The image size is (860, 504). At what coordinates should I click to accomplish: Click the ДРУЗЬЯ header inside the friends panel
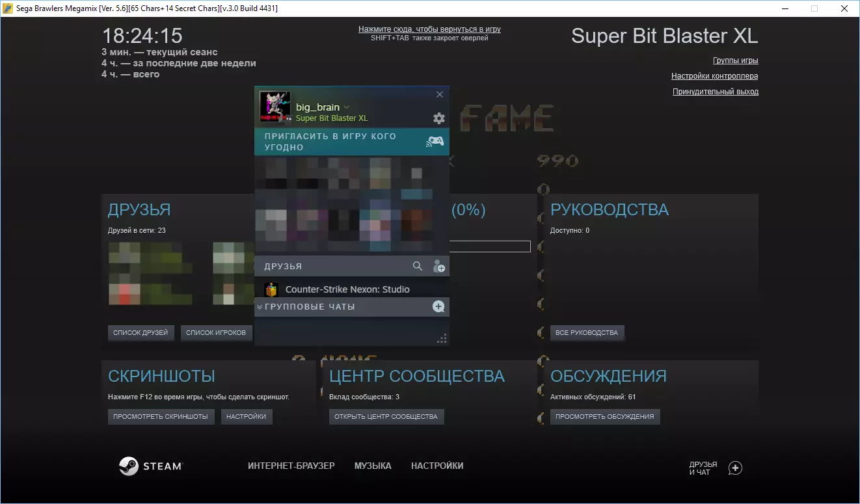point(283,267)
